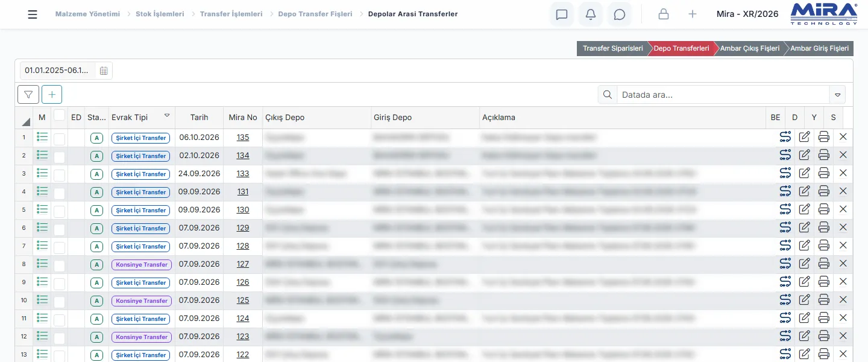The height and width of the screenshot is (362, 868).
Task: Open the BE flow icon for Mira No 126
Action: pyautogui.click(x=785, y=282)
